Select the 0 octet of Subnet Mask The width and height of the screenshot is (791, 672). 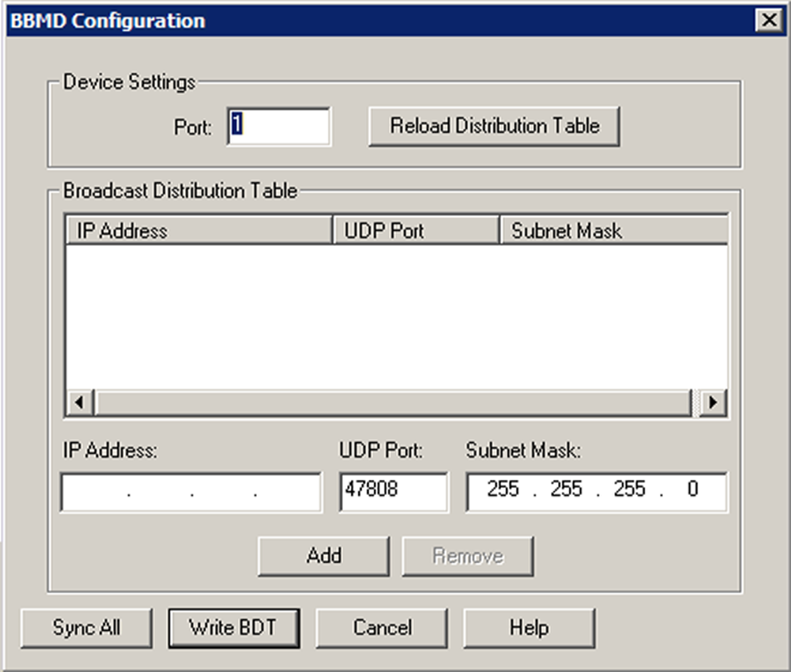(x=692, y=489)
